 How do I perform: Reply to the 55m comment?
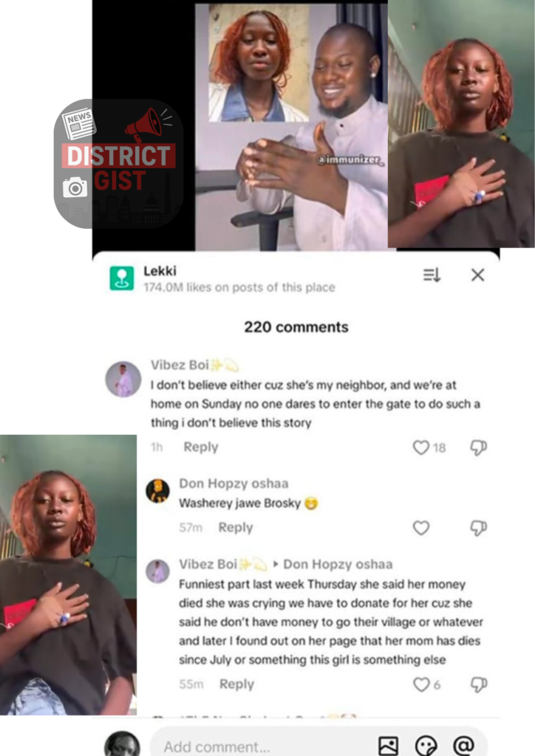[236, 684]
